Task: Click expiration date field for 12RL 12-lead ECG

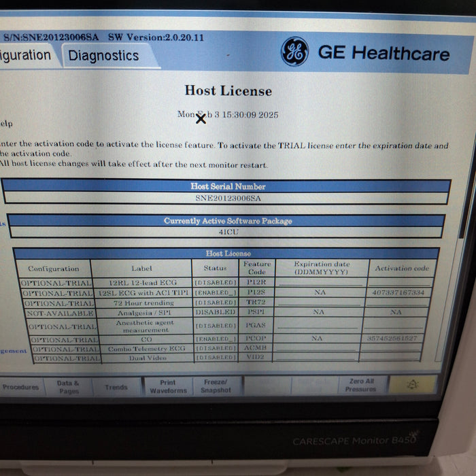Action: tap(320, 282)
